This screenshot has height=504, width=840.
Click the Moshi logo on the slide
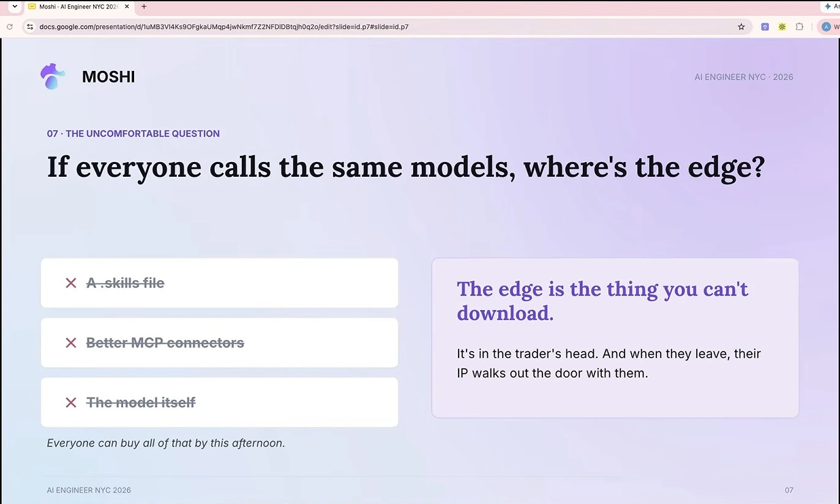pyautogui.click(x=53, y=76)
